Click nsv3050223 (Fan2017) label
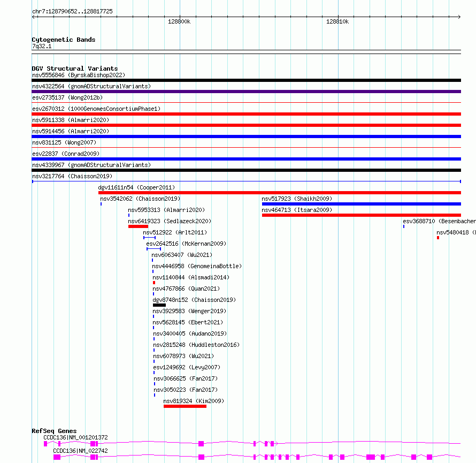The width and height of the screenshot is (476, 463). 186,390
